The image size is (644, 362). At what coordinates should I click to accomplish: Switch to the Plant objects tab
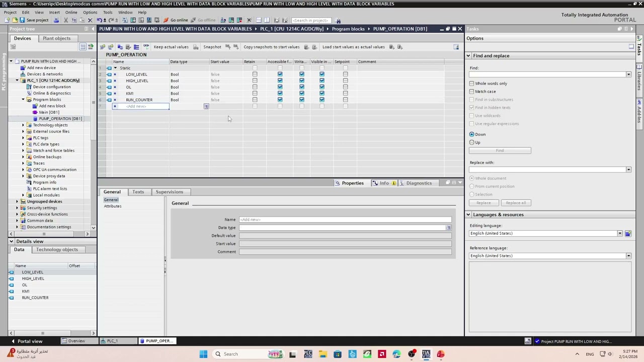(x=56, y=38)
